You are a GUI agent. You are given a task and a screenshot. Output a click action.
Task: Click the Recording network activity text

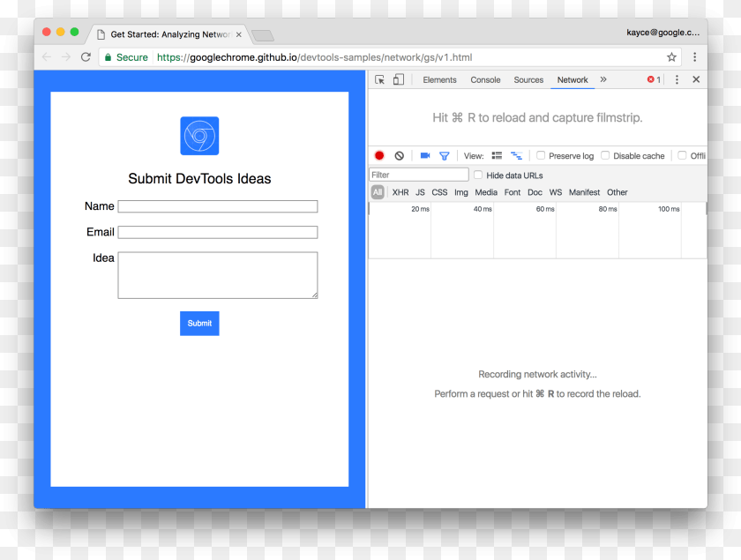point(537,374)
